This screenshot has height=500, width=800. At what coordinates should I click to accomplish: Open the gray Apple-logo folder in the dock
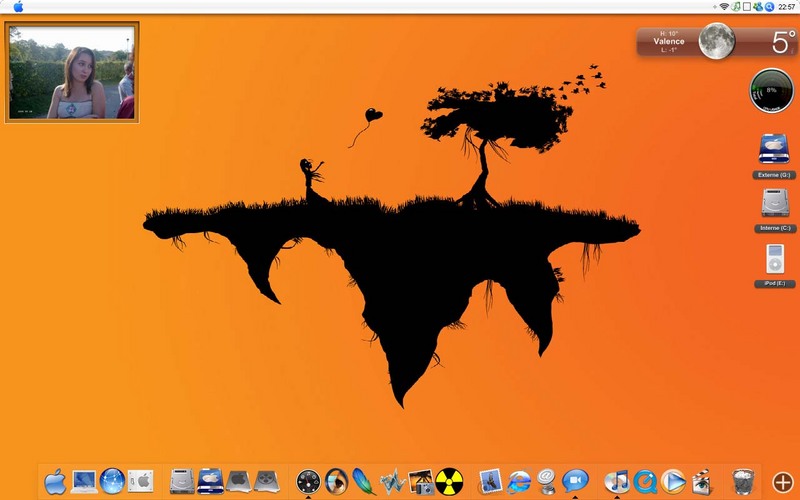coord(238,482)
